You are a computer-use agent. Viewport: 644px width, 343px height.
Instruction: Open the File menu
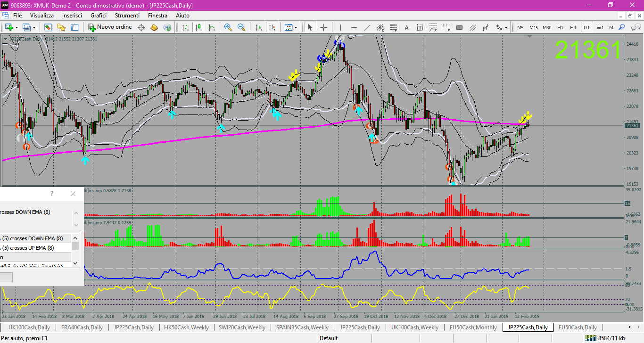tap(17, 16)
